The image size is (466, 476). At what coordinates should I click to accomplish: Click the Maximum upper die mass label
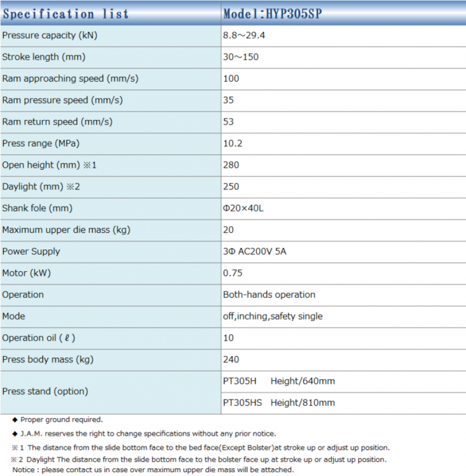[x=66, y=230]
